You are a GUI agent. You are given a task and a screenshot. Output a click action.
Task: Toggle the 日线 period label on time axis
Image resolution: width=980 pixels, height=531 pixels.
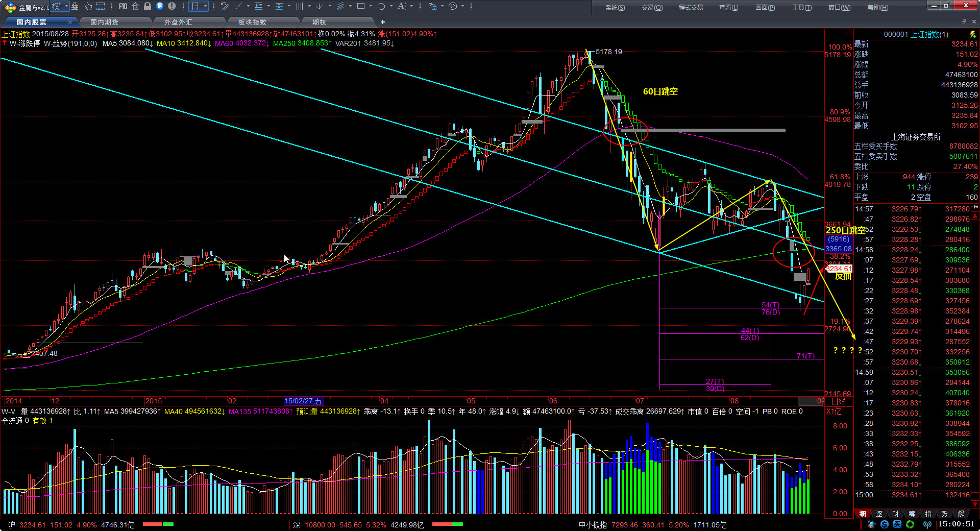[839, 401]
